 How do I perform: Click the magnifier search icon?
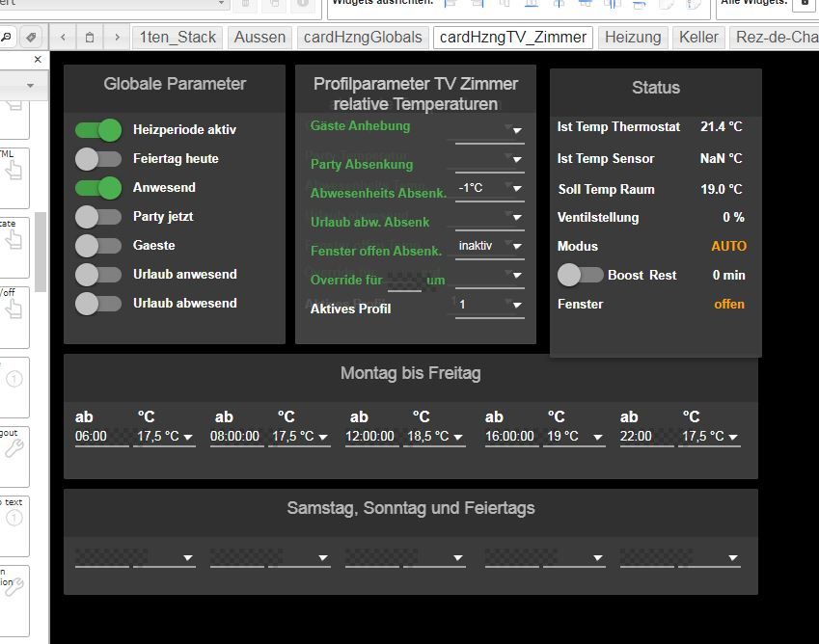(x=7, y=38)
